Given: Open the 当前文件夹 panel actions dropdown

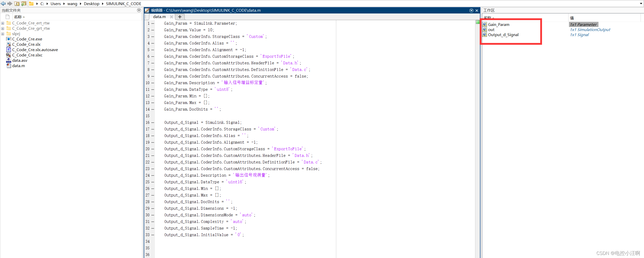Looking at the screenshot, I should coord(139,10).
